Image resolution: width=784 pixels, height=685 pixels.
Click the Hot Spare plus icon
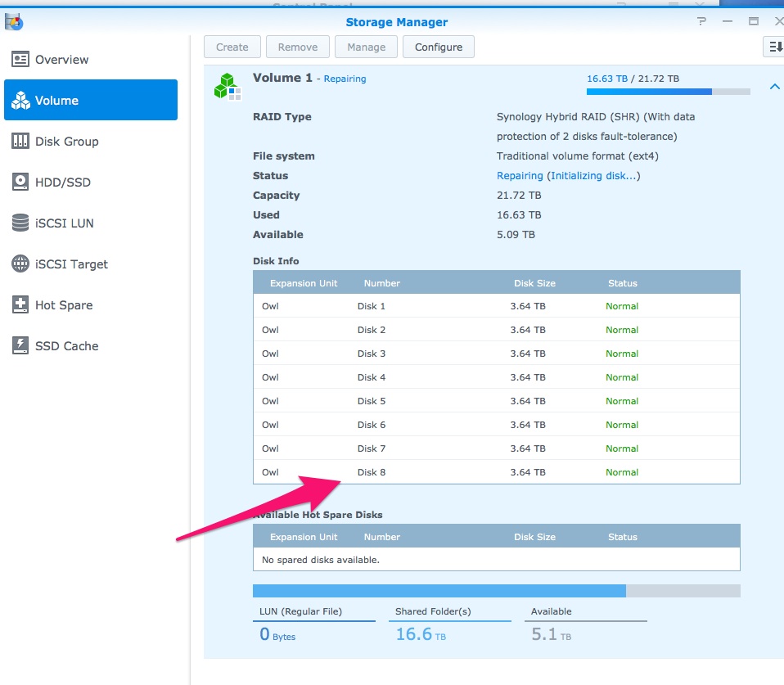click(20, 304)
